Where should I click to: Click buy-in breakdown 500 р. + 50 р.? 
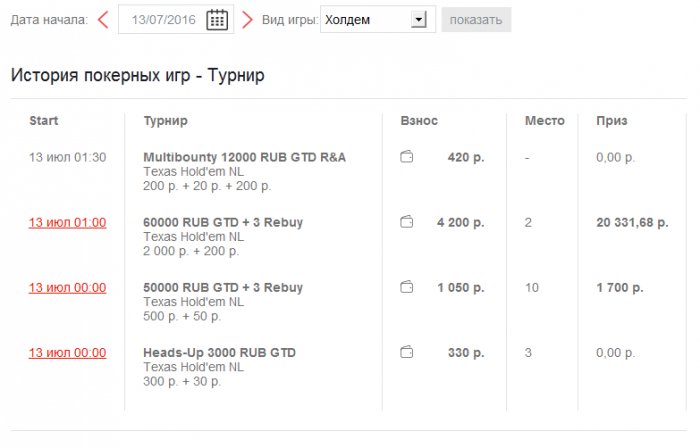(x=182, y=316)
